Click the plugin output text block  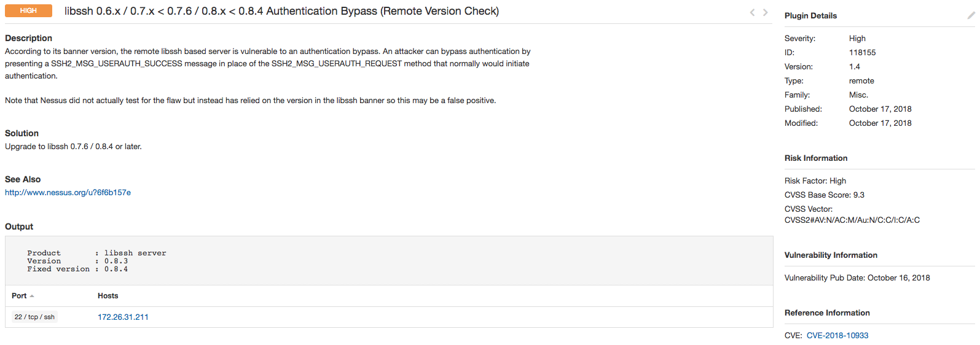pos(96,261)
